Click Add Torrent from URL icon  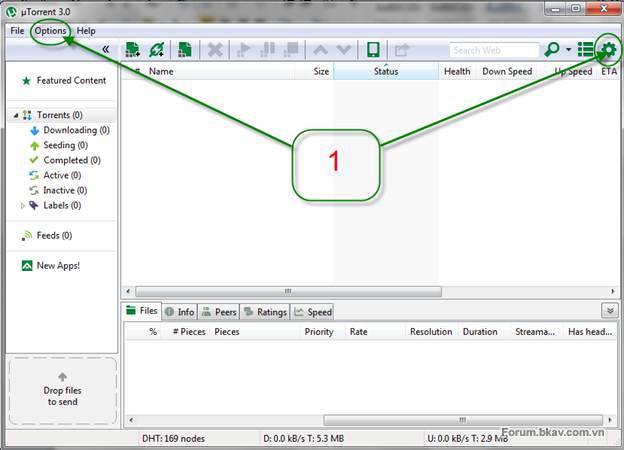[156, 50]
